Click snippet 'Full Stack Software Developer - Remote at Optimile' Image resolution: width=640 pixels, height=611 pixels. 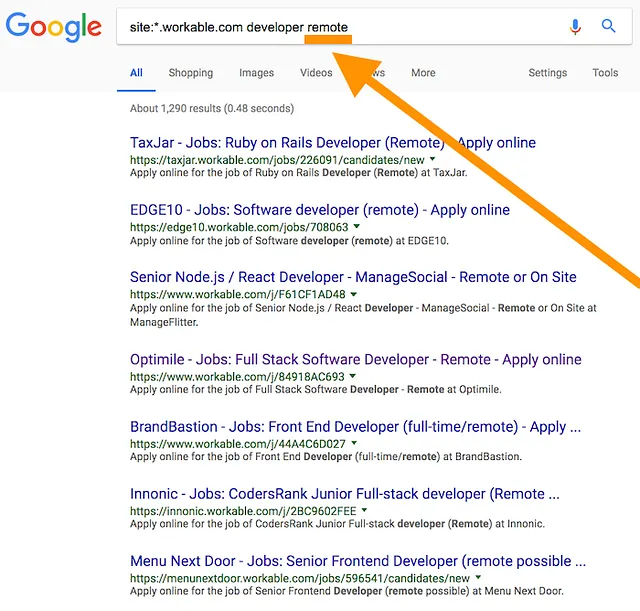pos(316,389)
